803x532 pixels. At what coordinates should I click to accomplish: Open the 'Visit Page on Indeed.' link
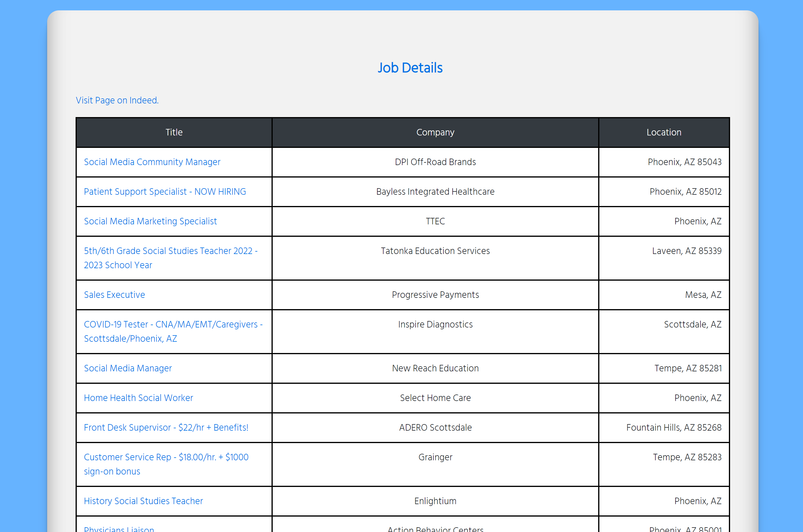(x=117, y=100)
